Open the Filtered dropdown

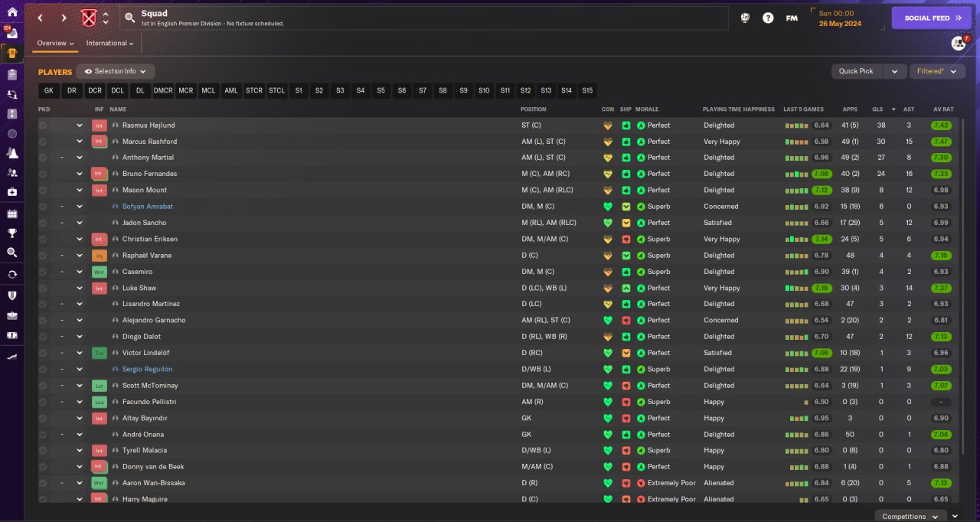point(937,71)
